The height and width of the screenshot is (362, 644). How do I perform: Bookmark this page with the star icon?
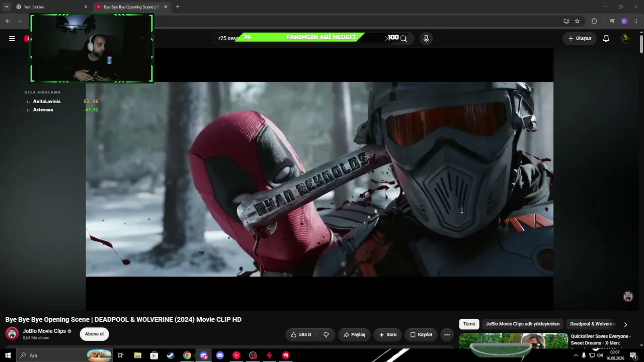pyautogui.click(x=577, y=21)
